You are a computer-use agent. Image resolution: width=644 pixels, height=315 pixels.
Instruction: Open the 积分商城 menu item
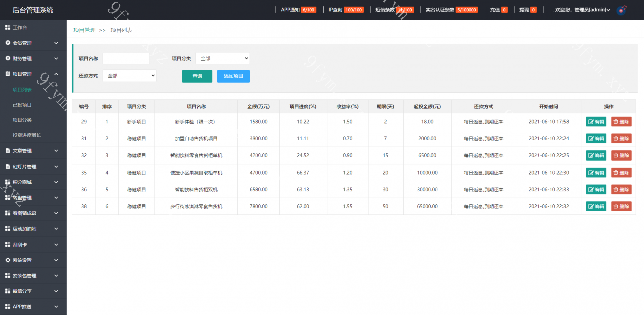click(x=33, y=182)
